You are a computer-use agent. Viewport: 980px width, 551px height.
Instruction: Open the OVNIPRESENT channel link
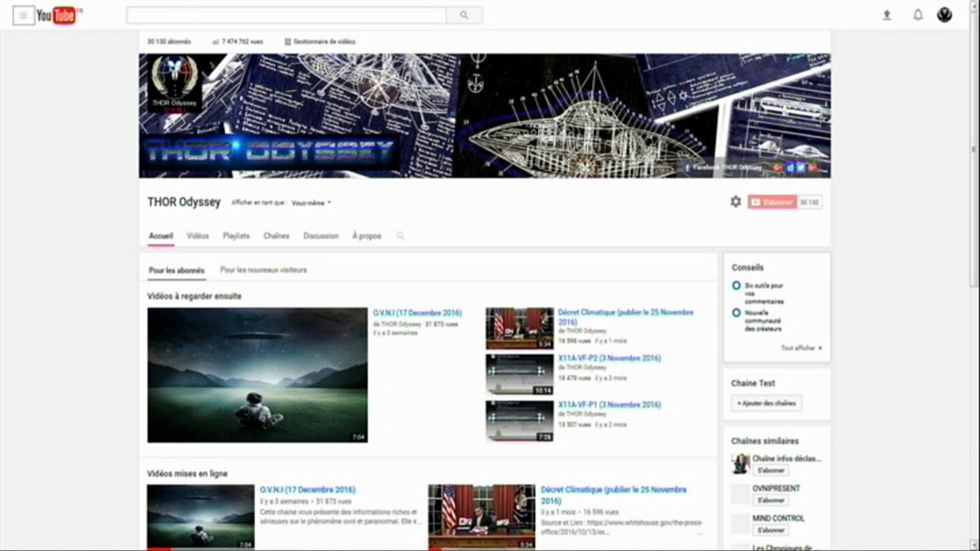(776, 489)
